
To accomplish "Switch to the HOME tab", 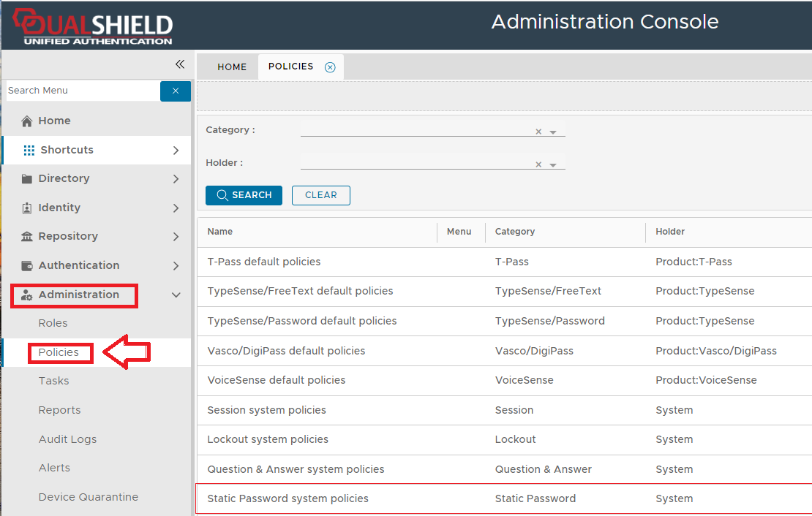I will tap(232, 67).
